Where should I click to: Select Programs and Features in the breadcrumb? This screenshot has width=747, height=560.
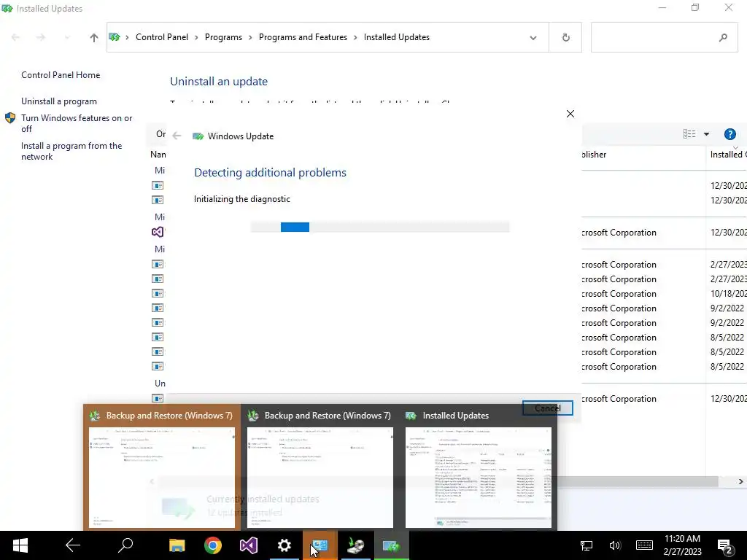(303, 37)
